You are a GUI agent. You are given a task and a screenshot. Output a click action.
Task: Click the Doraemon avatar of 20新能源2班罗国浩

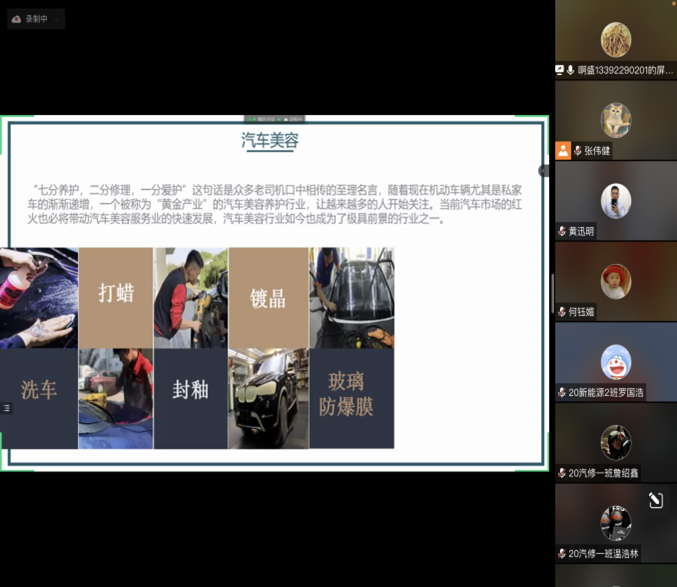615,362
